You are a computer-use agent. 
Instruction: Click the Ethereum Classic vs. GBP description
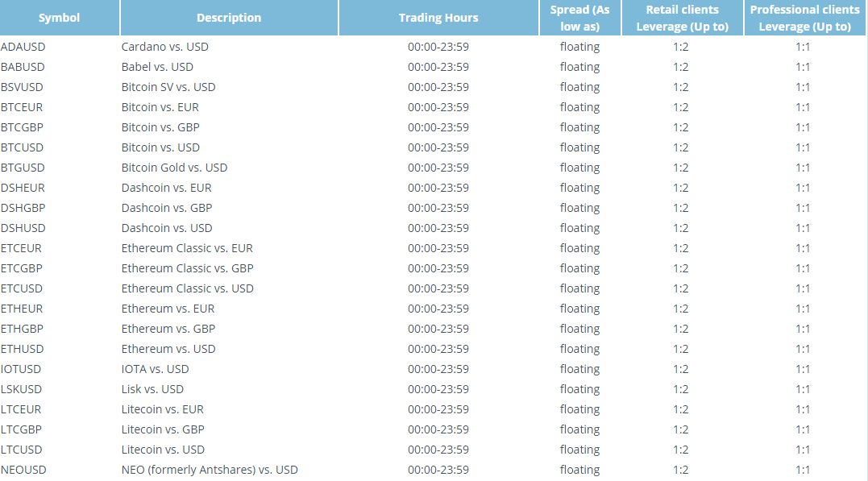(187, 268)
